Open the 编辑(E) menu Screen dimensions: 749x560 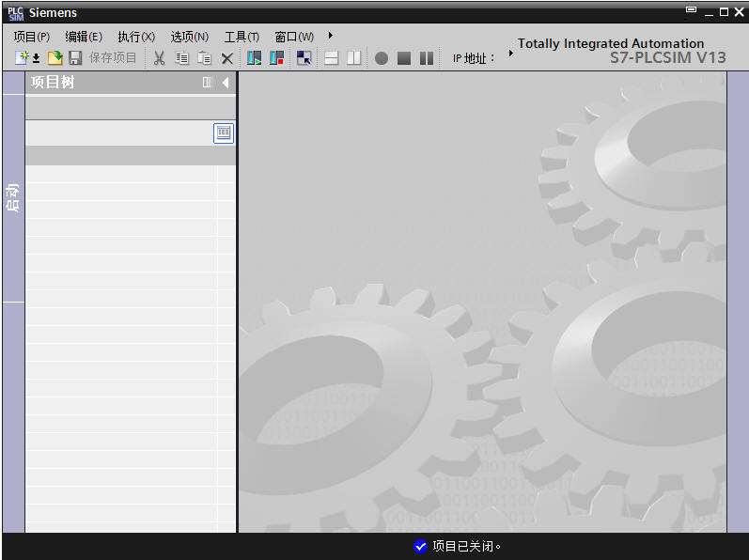[x=84, y=37]
